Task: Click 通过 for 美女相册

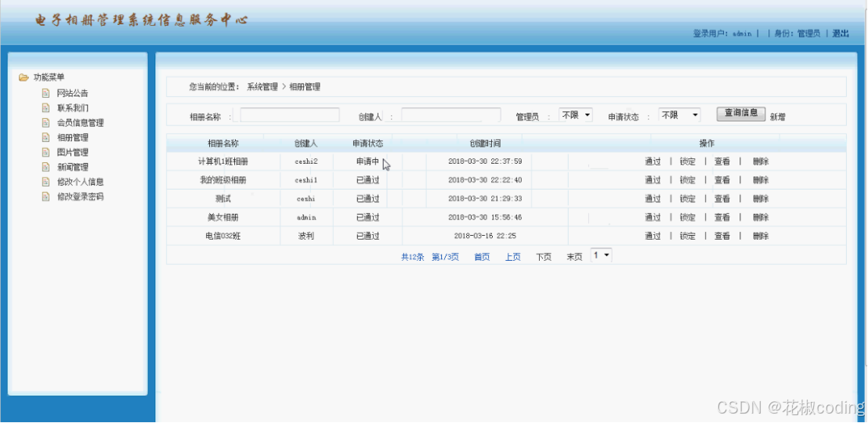Action: pos(653,217)
